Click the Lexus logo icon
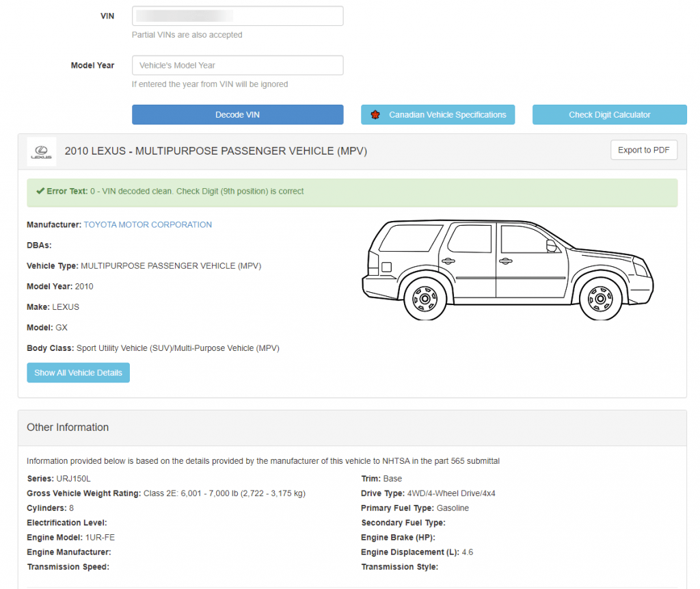700x589 pixels. 42,152
